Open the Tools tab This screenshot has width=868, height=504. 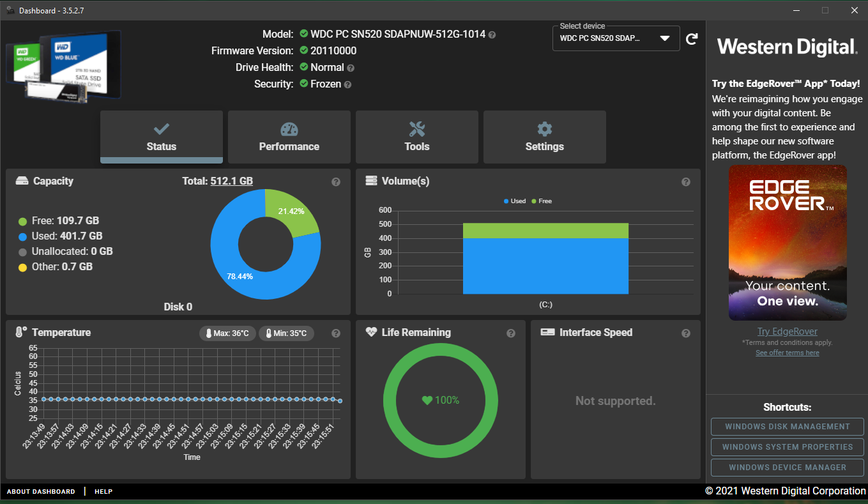tap(417, 137)
